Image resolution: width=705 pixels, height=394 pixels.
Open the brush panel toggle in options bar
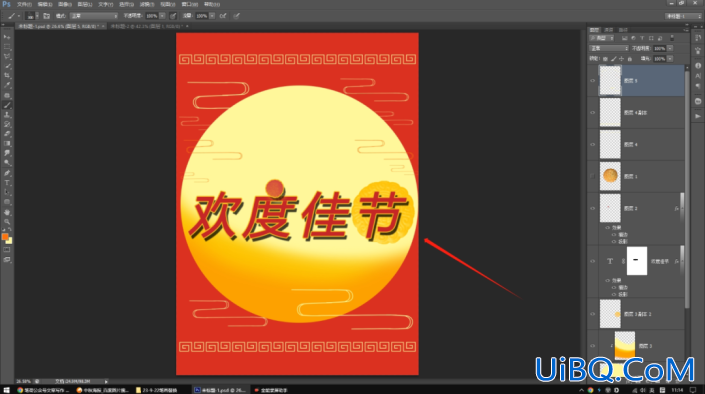[x=46, y=16]
